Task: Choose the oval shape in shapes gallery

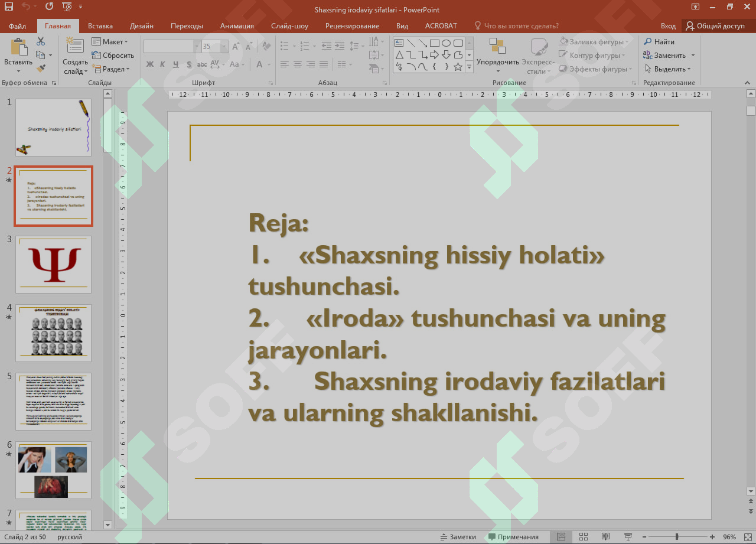Action: point(446,43)
